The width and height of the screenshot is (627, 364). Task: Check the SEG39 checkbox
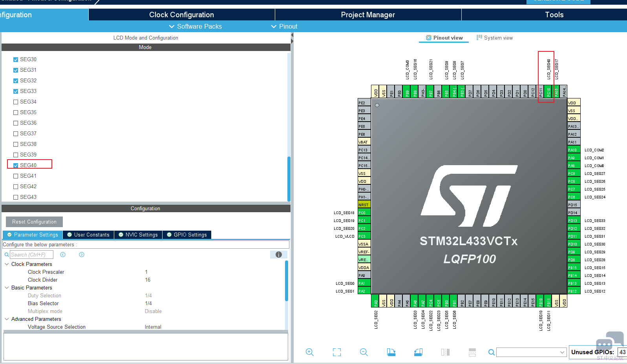point(16,155)
